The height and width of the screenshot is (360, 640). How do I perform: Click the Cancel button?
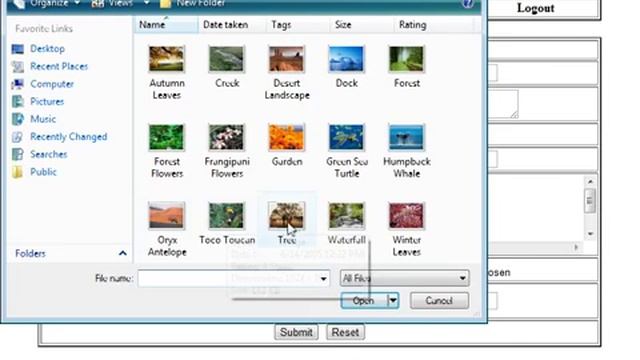439,301
